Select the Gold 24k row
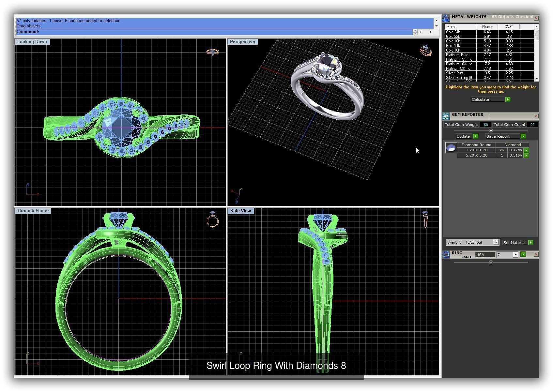 pos(489,32)
